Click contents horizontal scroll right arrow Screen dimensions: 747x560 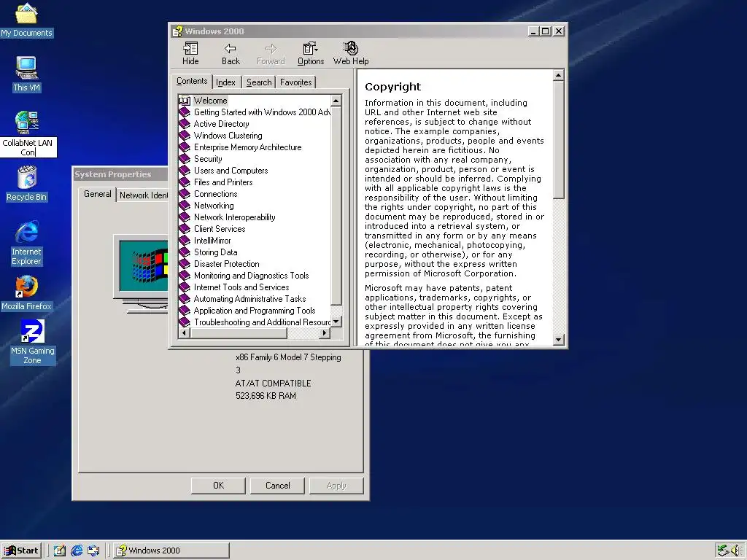(x=325, y=332)
